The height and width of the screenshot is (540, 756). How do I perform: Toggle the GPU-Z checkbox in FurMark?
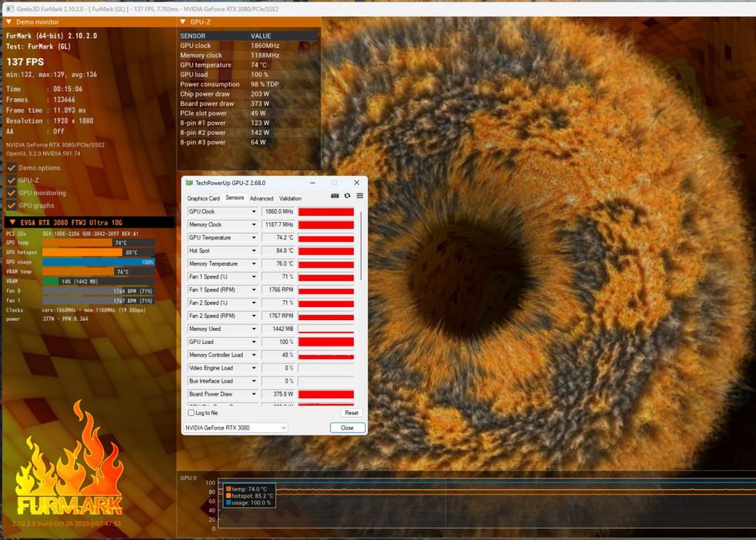click(12, 181)
